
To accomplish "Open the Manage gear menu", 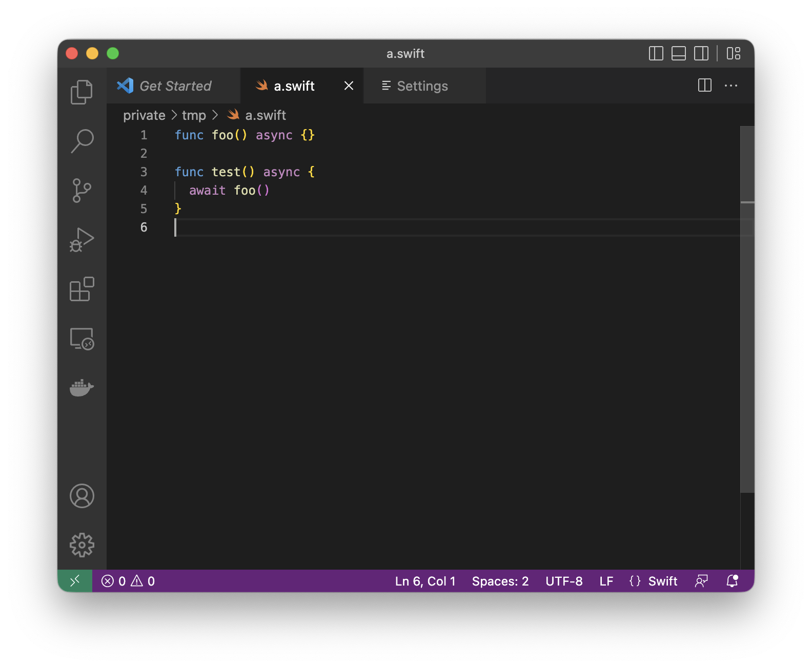I will tap(82, 545).
